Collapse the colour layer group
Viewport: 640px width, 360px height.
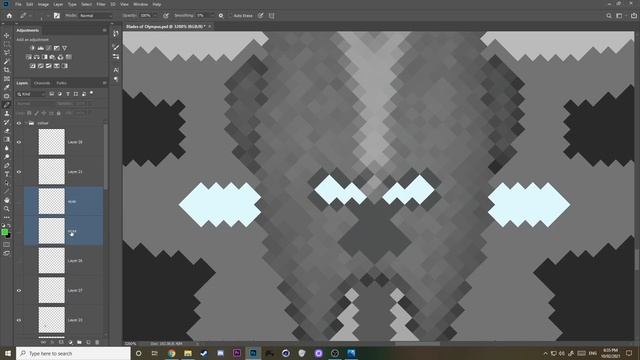[x=26, y=123]
